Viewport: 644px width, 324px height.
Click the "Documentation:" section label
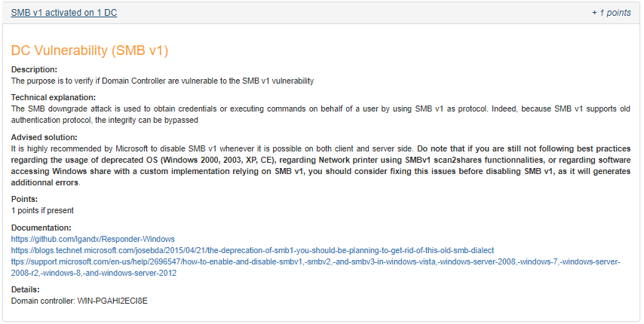pyautogui.click(x=41, y=228)
